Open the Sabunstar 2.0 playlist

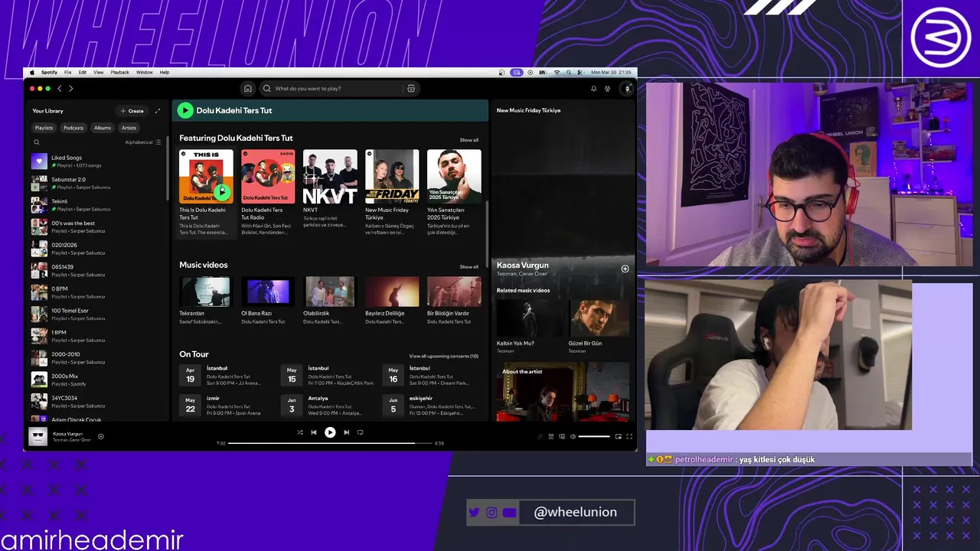96,183
